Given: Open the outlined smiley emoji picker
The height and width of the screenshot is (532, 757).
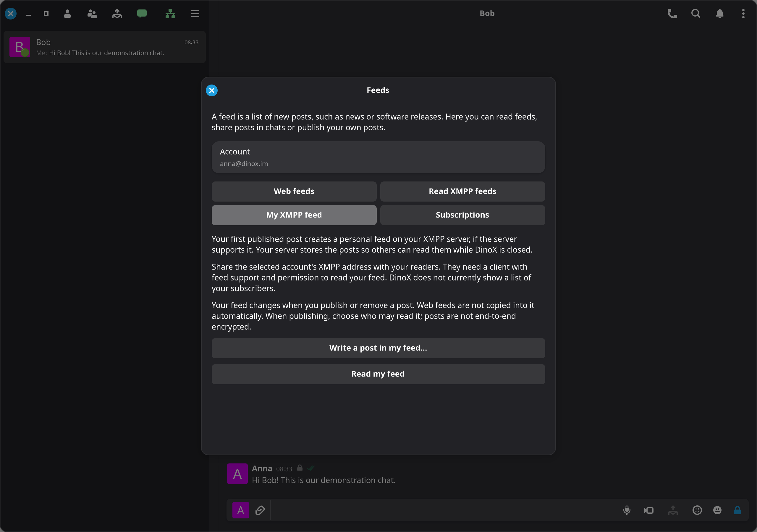Looking at the screenshot, I should tap(697, 510).
